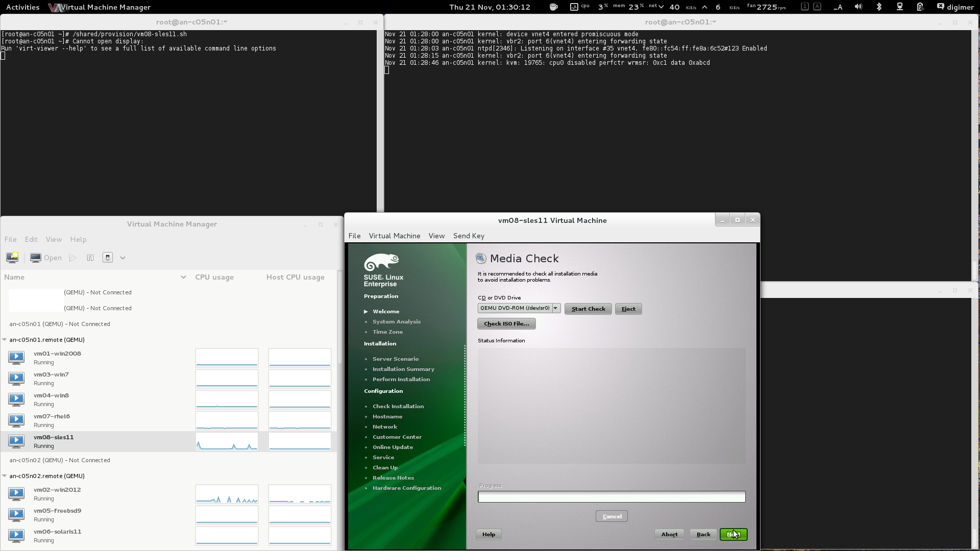Screen dimensions: 980x551
Task: Open the digimer user menu
Action: coord(955,7)
